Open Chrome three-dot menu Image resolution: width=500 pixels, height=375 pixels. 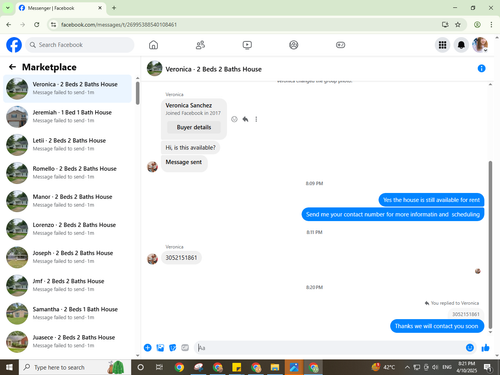tap(491, 25)
